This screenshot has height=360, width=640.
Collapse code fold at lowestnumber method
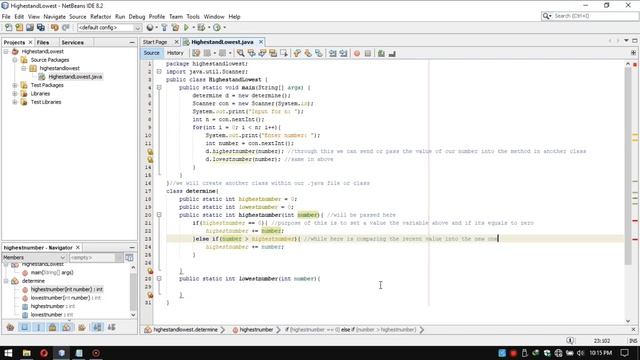tap(159, 278)
